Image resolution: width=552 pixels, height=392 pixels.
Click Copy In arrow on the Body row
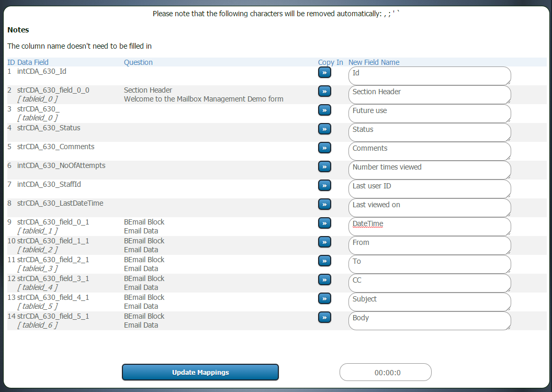point(324,317)
